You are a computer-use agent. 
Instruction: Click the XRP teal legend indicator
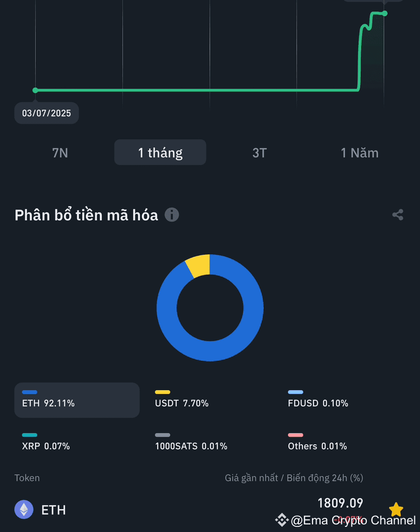tap(28, 435)
